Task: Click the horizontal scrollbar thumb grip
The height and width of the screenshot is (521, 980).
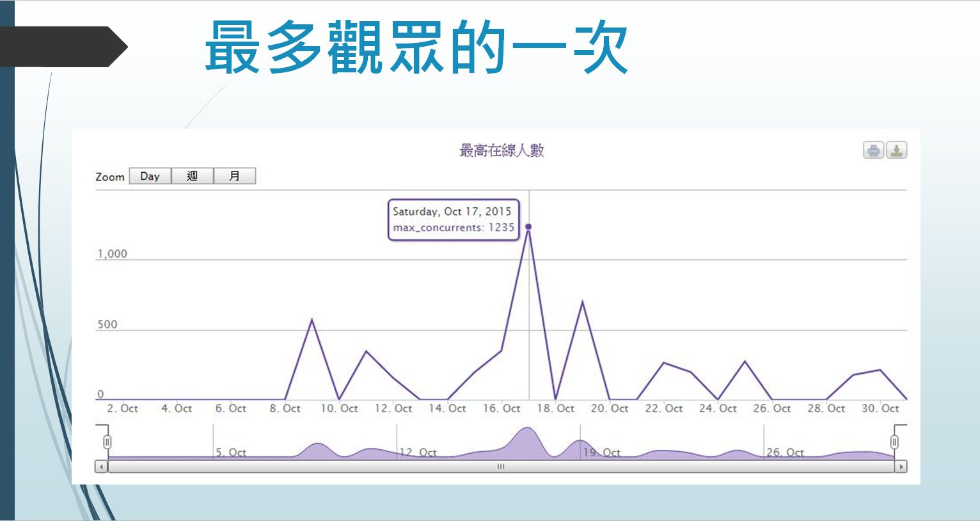Action: 501,467
